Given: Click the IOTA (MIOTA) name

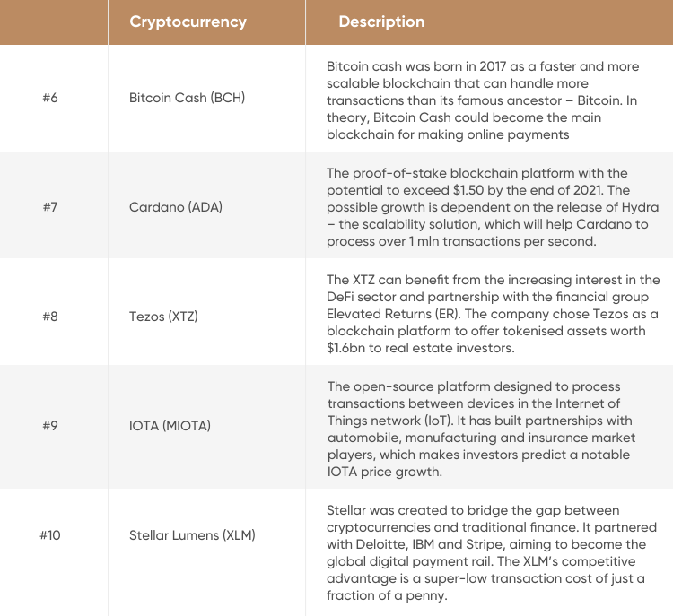Looking at the screenshot, I should [170, 426].
